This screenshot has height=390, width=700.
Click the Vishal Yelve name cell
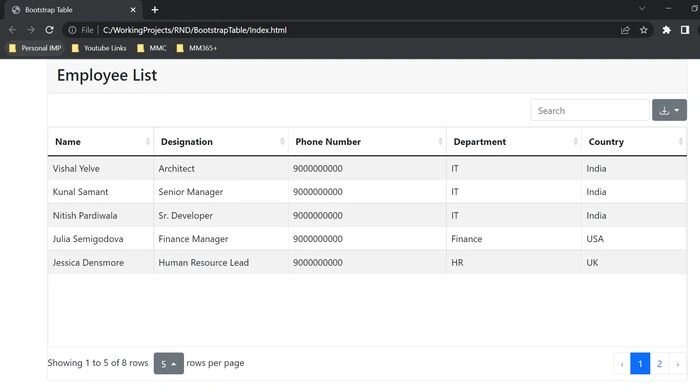101,168
